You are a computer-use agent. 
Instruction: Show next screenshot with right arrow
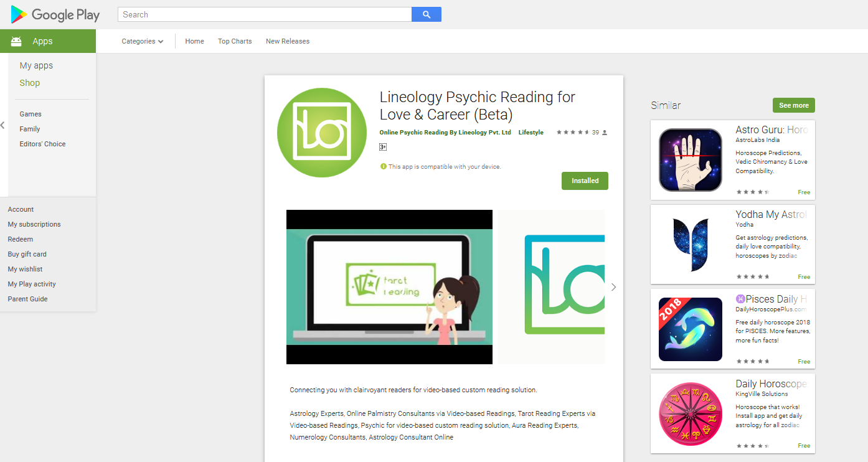[x=613, y=287]
